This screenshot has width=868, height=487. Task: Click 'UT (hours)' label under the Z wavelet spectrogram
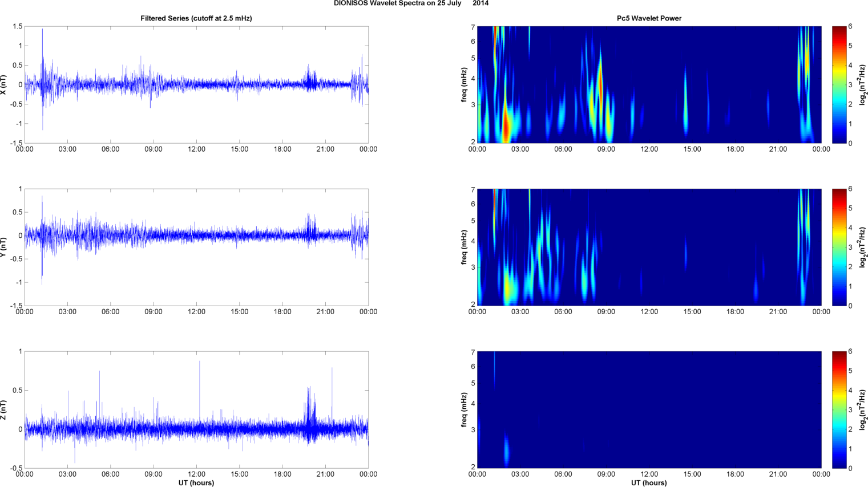click(649, 483)
